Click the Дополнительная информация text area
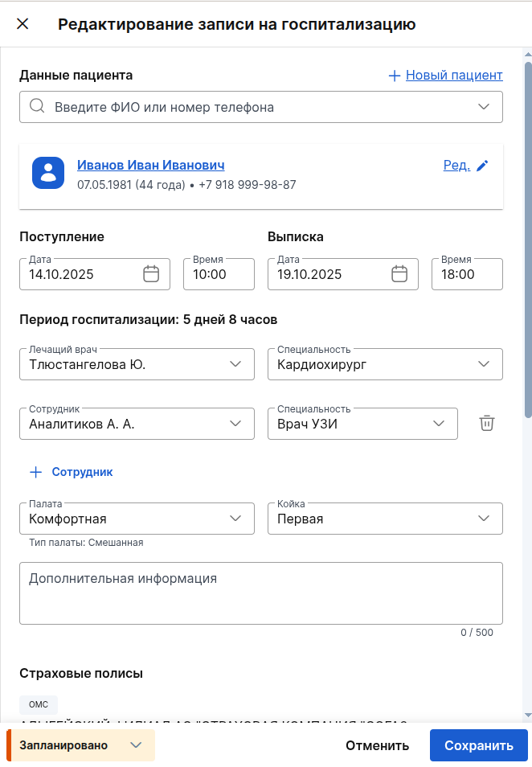 tap(260, 593)
